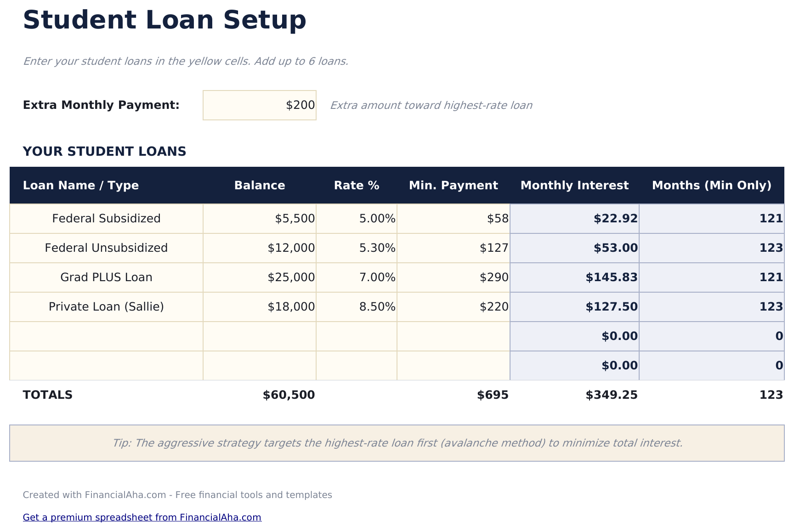Select the Private Loan (Sallie) minimum payment
The image size is (794, 532).
click(x=454, y=306)
